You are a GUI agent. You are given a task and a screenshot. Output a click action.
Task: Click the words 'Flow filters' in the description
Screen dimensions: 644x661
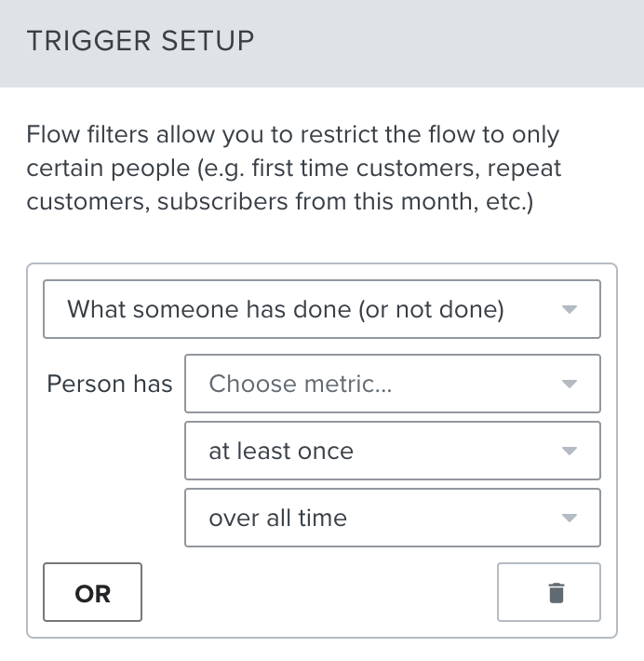click(78, 135)
